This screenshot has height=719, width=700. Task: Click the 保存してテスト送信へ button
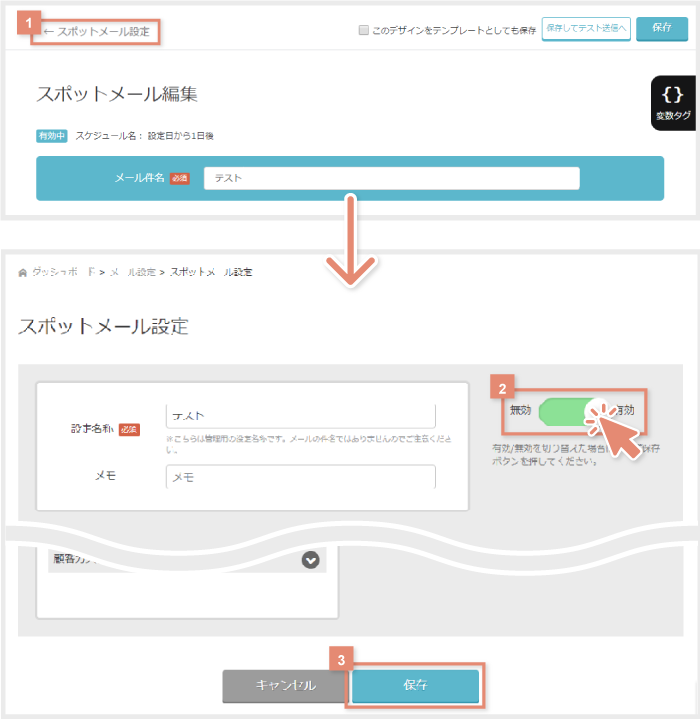coord(586,29)
